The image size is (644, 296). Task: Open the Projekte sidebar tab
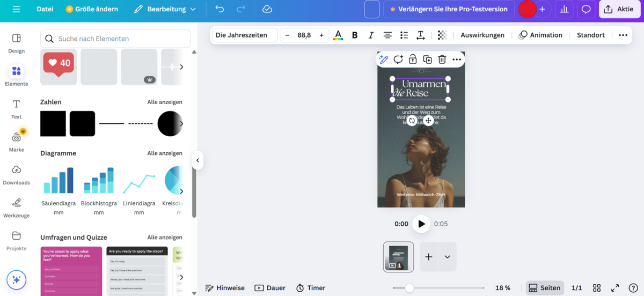point(16,240)
